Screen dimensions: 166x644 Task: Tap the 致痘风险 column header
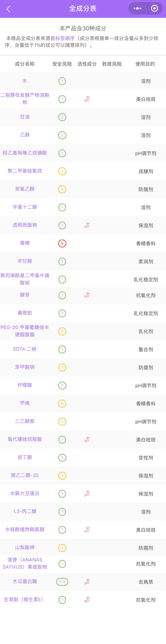coord(111,64)
